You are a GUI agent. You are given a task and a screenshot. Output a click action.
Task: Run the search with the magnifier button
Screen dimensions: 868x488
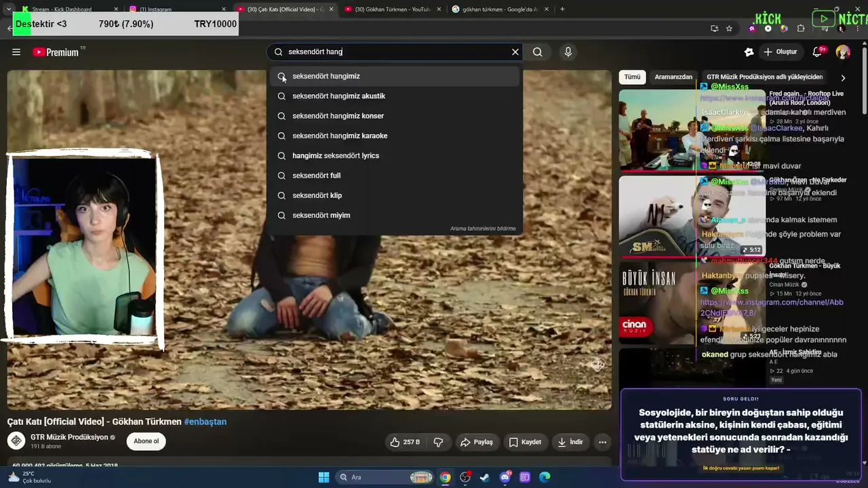(538, 52)
